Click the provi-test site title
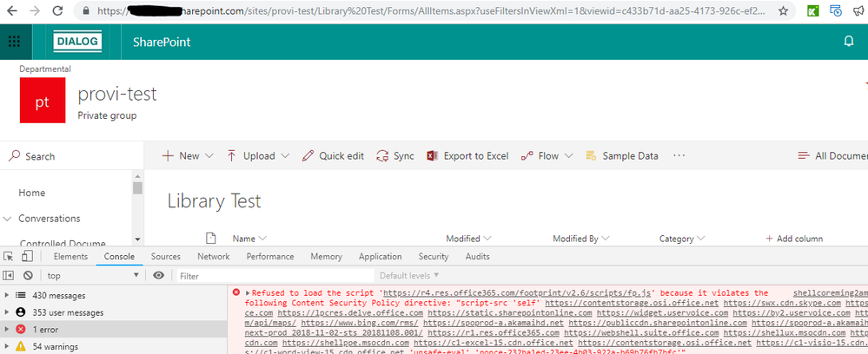Screen dimensions: 868x354 (x=117, y=94)
